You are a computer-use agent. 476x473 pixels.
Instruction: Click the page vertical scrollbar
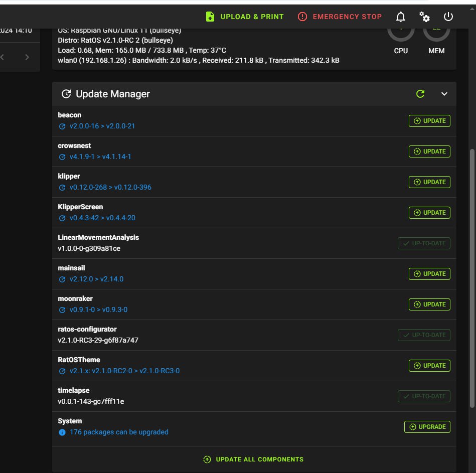(x=472, y=278)
